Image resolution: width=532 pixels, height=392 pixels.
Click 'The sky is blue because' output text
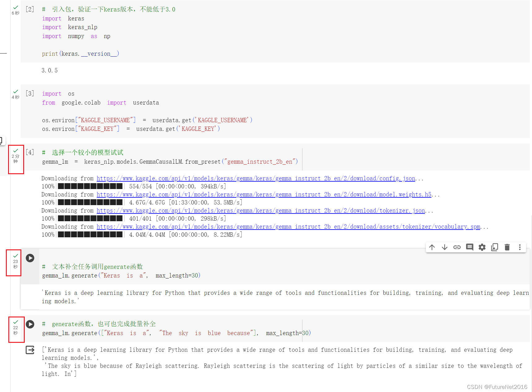282,370
